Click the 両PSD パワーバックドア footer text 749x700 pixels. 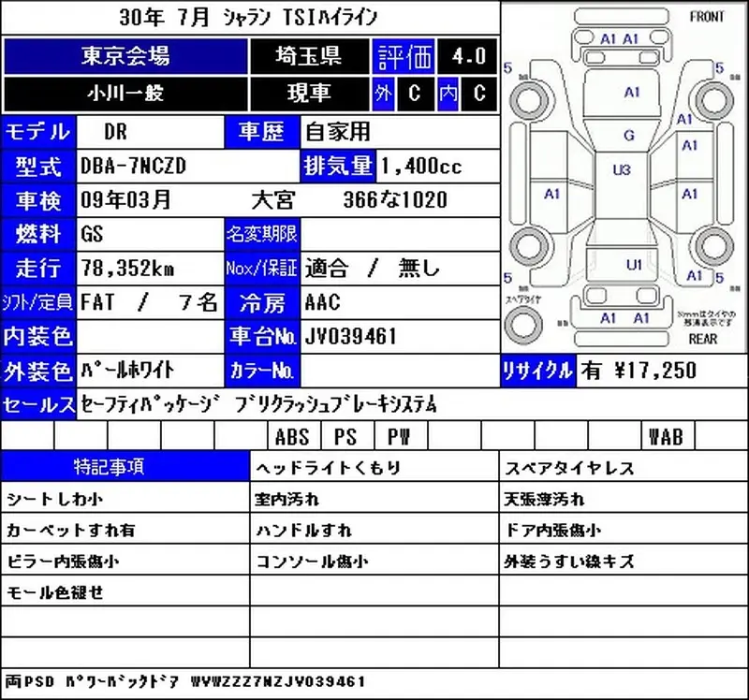92,681
